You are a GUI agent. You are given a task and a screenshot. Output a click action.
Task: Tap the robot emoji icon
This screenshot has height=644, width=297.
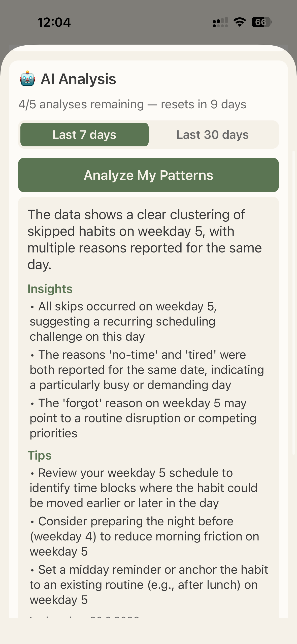click(27, 79)
